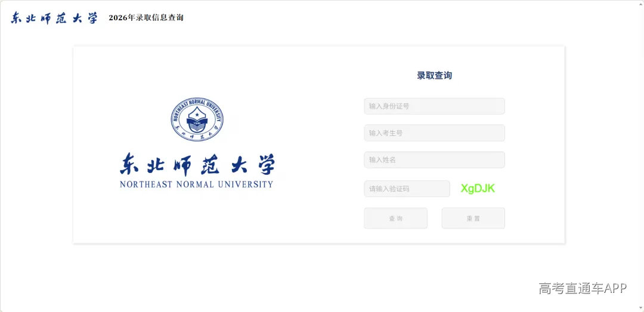Refresh the green XgDJK captcha image
The image size is (644, 312).
pos(478,189)
